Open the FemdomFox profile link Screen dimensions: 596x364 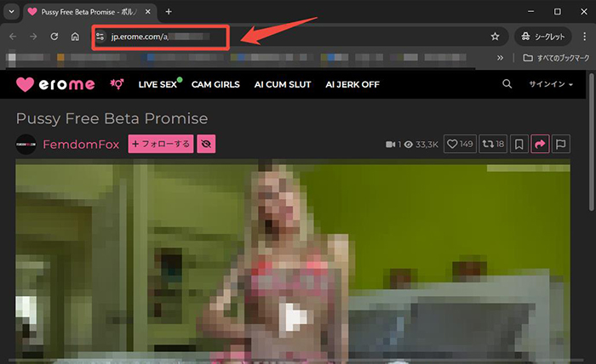83,145
